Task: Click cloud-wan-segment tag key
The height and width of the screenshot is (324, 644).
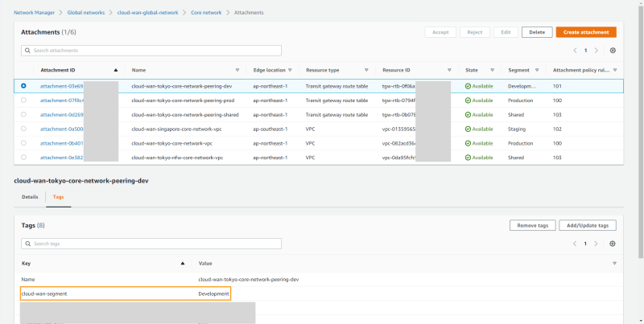Action: point(44,293)
